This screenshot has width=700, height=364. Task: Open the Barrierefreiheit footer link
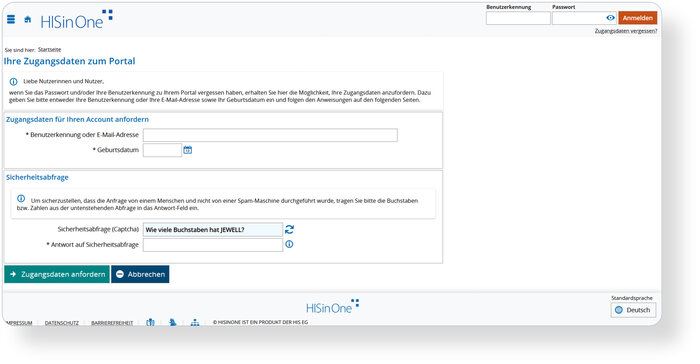[x=112, y=323]
